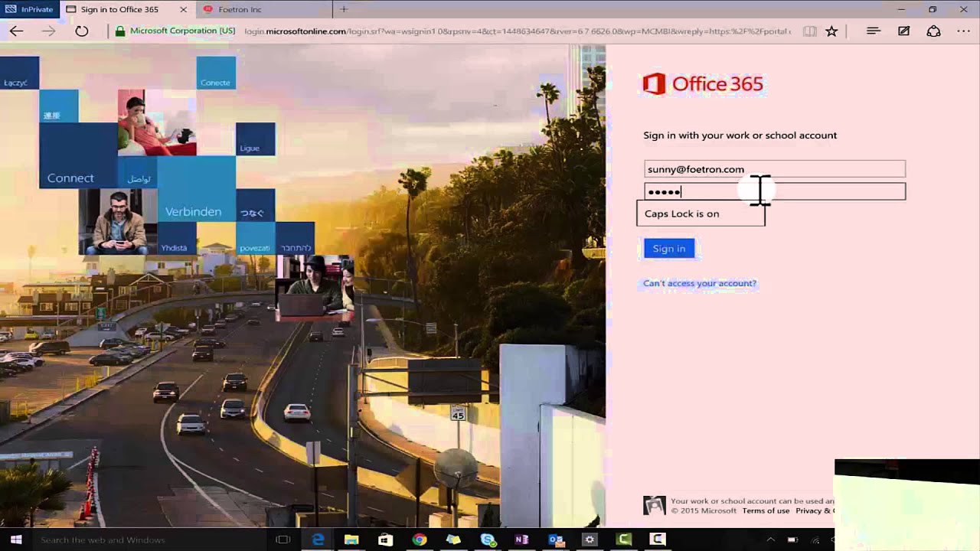Open OneNote from the taskbar
This screenshot has width=980, height=551.
(x=521, y=540)
